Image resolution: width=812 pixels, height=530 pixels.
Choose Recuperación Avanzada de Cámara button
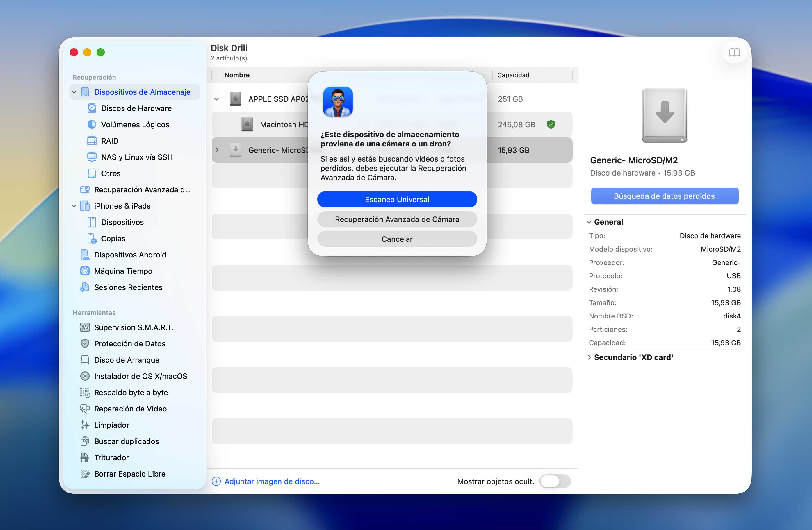(397, 219)
